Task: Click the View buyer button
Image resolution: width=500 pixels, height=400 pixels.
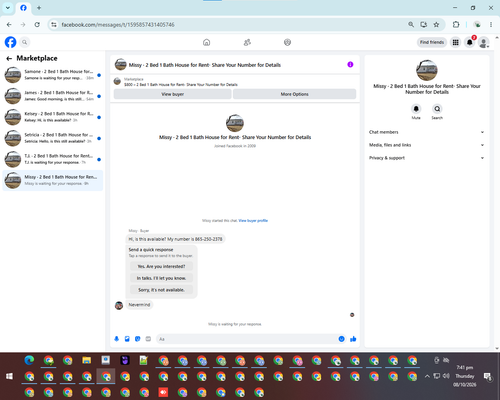Action: 172,94
